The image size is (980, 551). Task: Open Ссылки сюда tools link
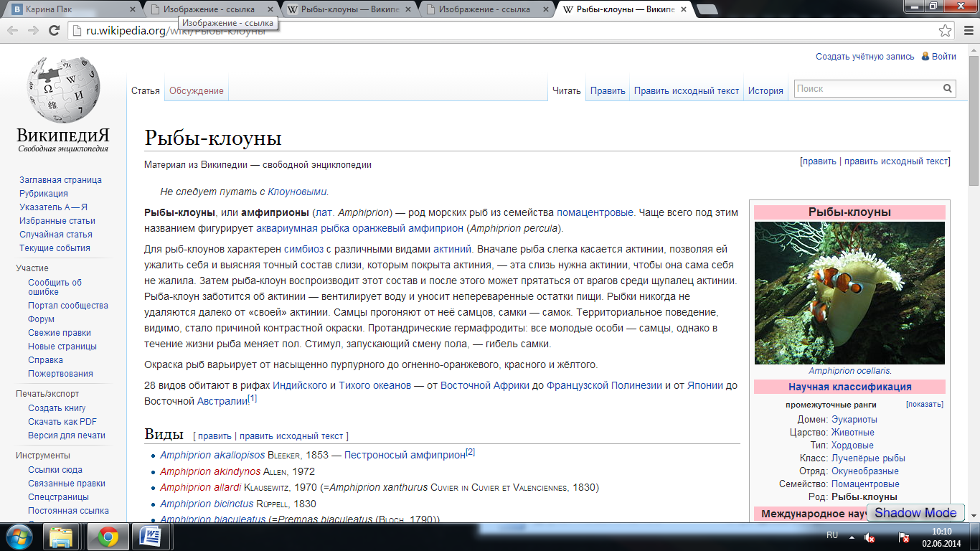pyautogui.click(x=55, y=470)
